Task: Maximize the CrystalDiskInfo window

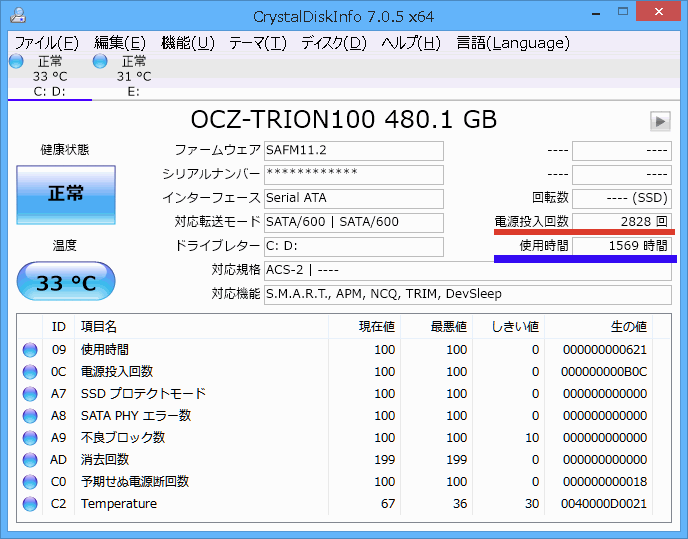Action: pyautogui.click(x=623, y=12)
